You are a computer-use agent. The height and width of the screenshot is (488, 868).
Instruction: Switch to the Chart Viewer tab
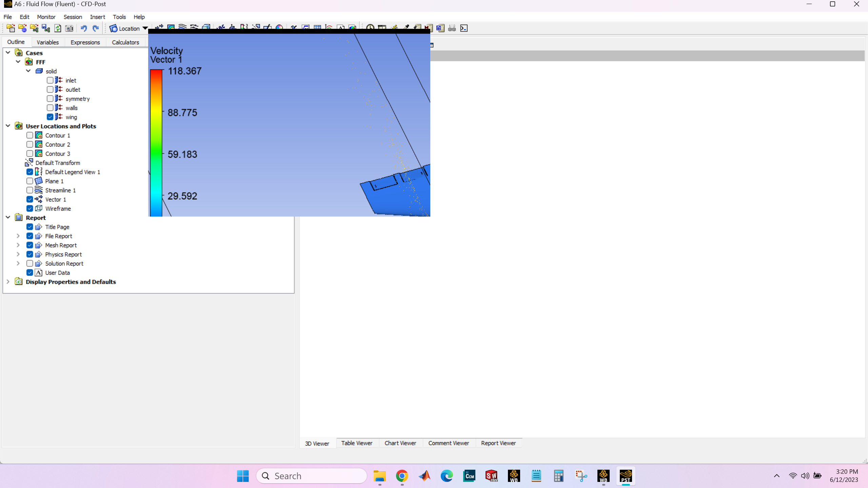(x=400, y=443)
